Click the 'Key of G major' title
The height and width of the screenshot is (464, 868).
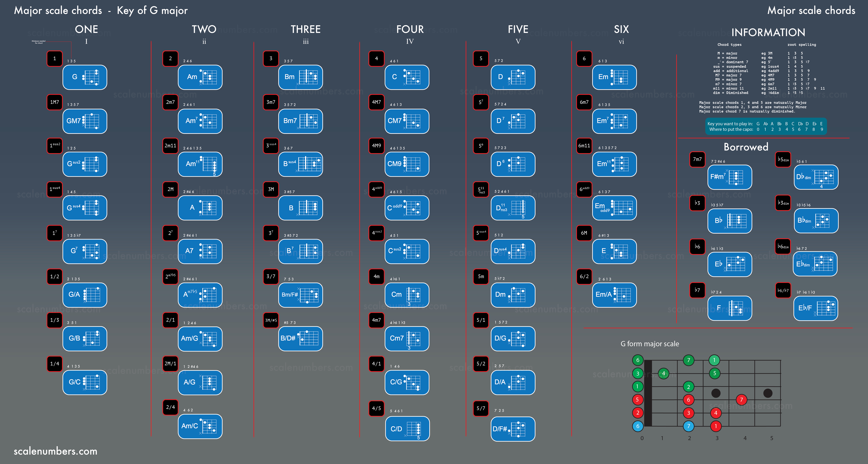click(152, 10)
